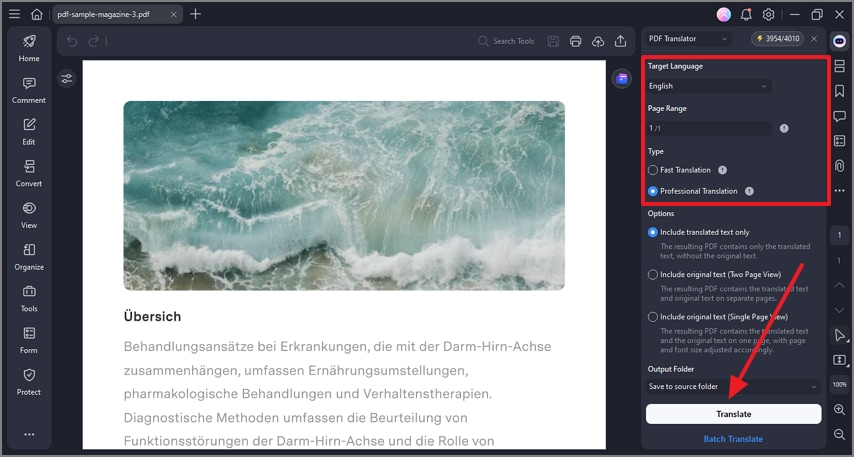This screenshot has height=457, width=854.
Task: Select Include original text Two Page View
Action: click(x=652, y=275)
